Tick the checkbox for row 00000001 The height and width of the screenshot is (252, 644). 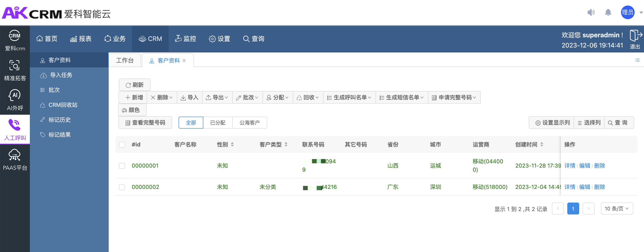(122, 165)
